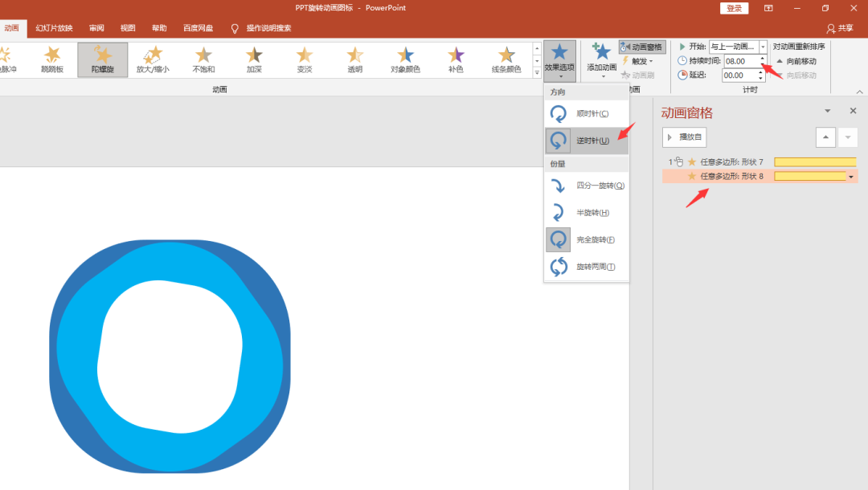868x490 pixels.
Task: Click the 播放自 play from button
Action: [684, 137]
